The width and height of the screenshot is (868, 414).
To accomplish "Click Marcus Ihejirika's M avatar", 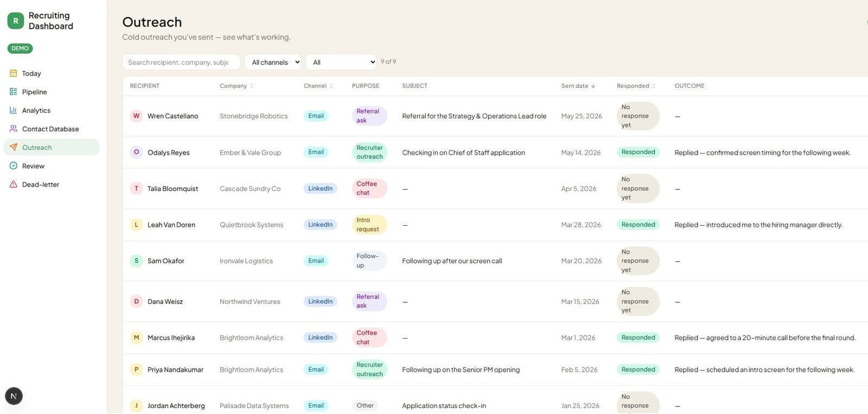I will coord(136,337).
